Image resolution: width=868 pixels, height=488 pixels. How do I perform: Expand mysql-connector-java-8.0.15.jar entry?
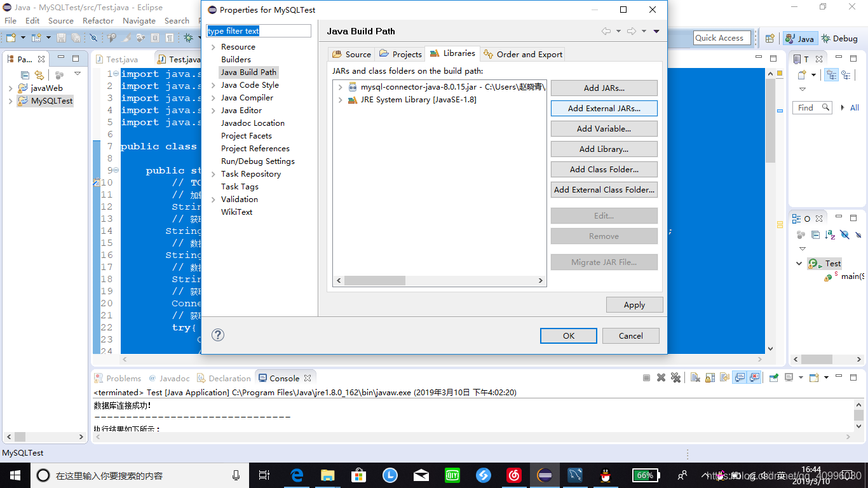pyautogui.click(x=341, y=87)
